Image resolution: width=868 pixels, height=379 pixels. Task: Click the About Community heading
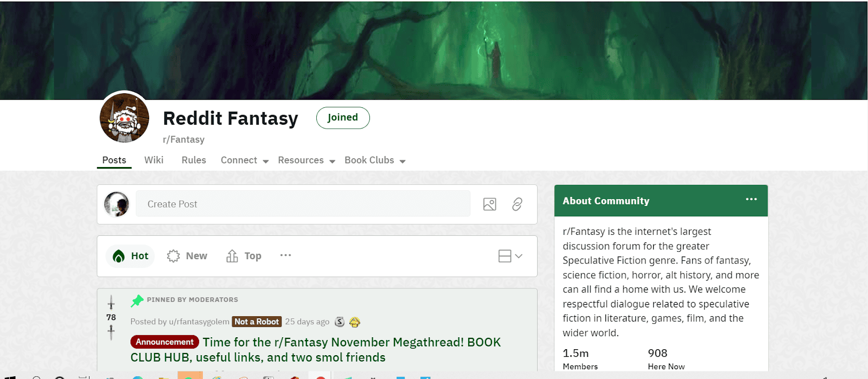pyautogui.click(x=606, y=201)
